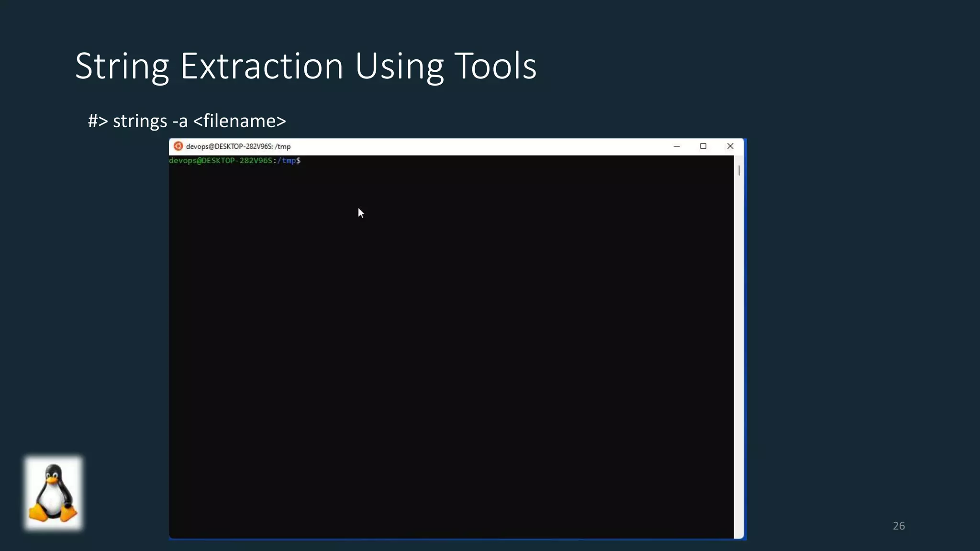Viewport: 980px width, 551px height.
Task: Click the white arrow pointer inside the terminal
Action: (x=361, y=213)
